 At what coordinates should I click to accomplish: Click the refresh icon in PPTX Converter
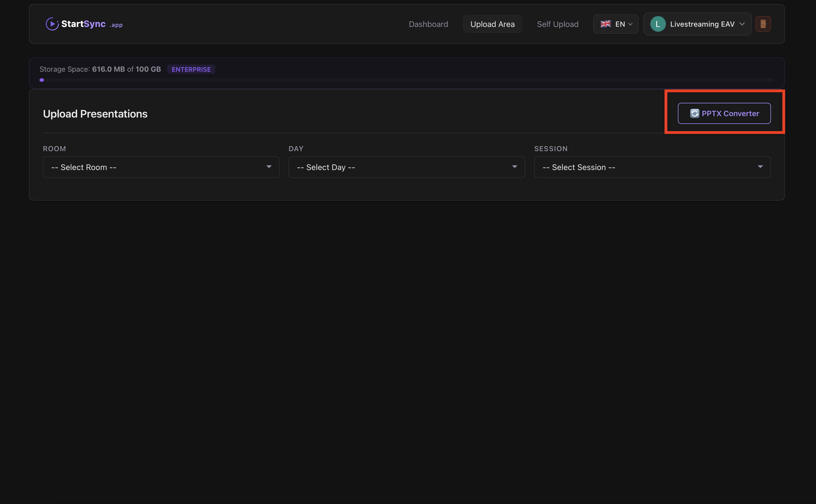pyautogui.click(x=694, y=114)
